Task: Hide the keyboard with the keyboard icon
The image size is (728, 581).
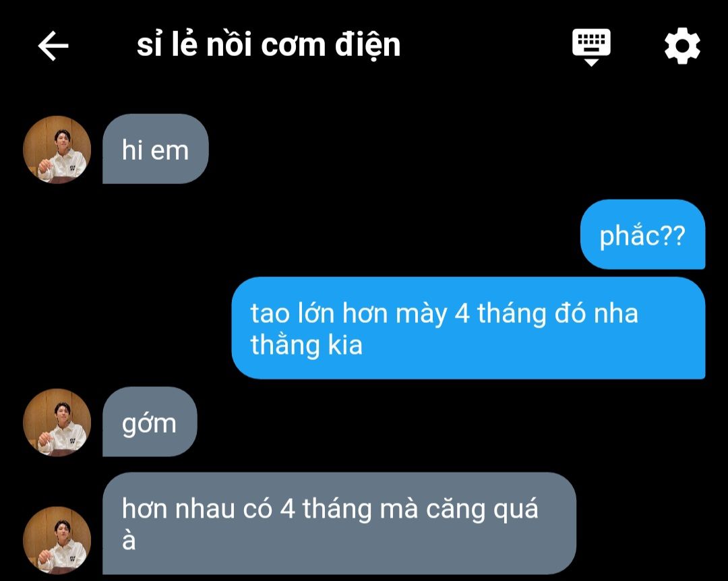Action: pos(591,47)
